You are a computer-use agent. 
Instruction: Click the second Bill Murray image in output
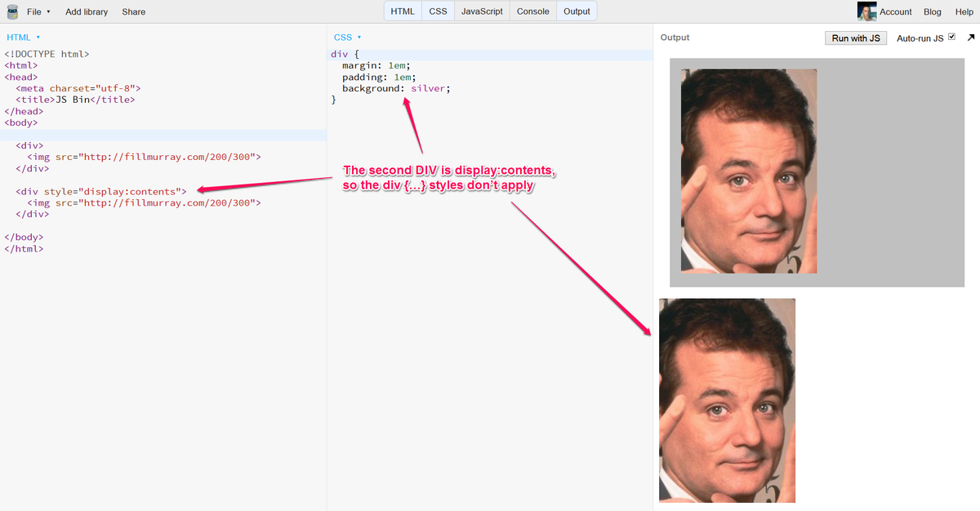pyautogui.click(x=727, y=401)
